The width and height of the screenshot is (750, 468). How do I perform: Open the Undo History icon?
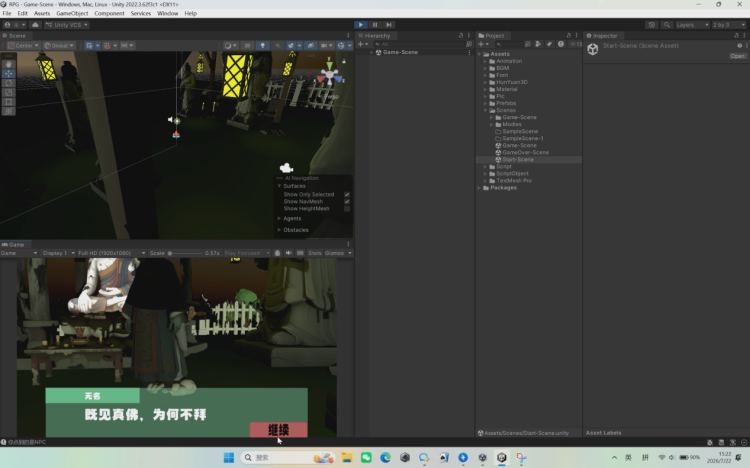coord(651,25)
